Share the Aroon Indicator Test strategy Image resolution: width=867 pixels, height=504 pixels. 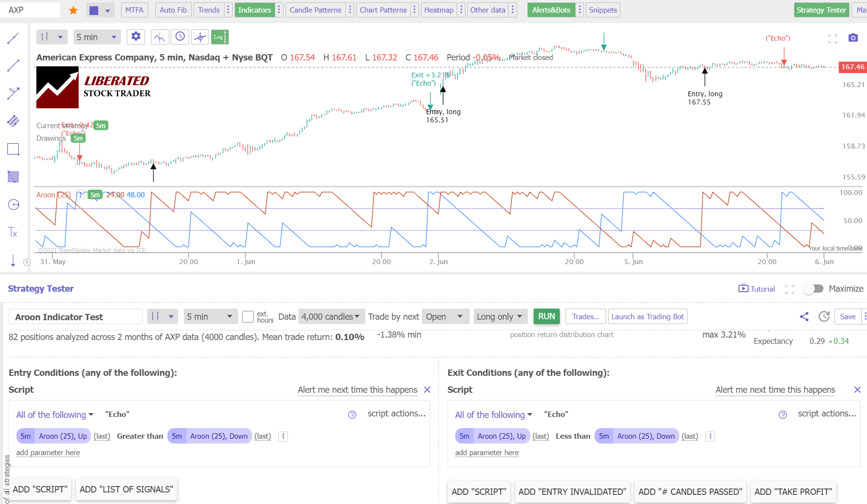tap(805, 316)
